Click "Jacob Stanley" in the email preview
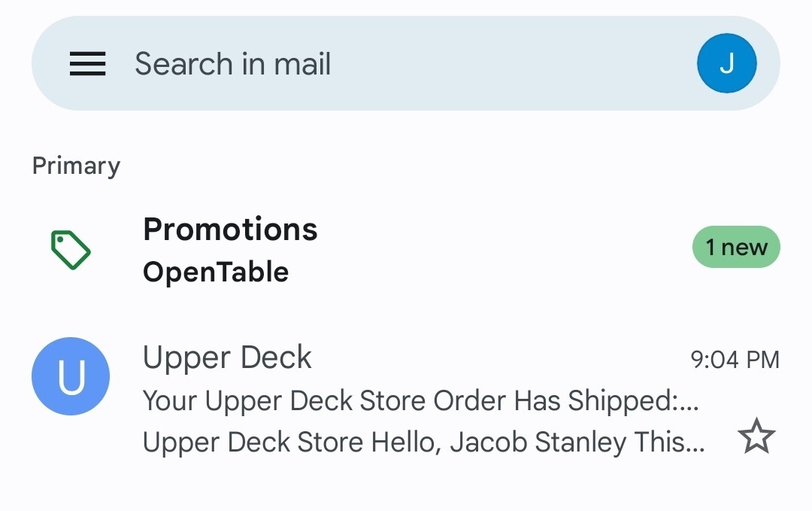Viewport: 812px width, 511px height. coord(537,443)
